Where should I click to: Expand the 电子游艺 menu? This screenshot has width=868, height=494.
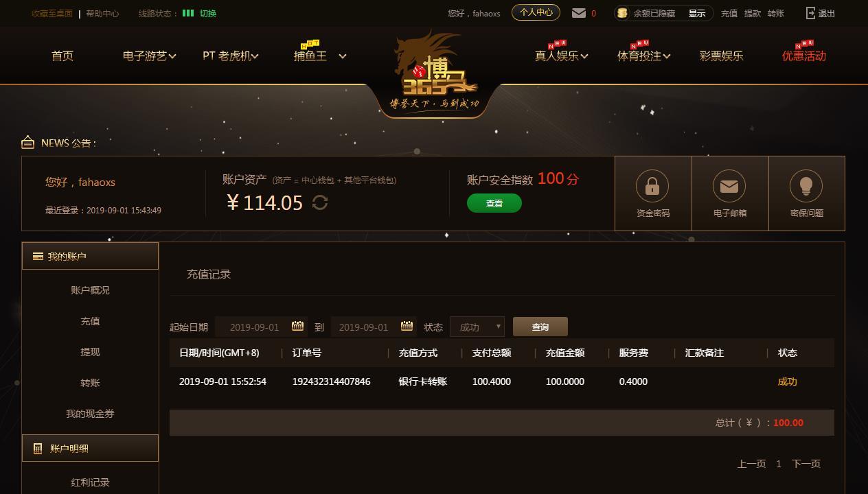(149, 56)
